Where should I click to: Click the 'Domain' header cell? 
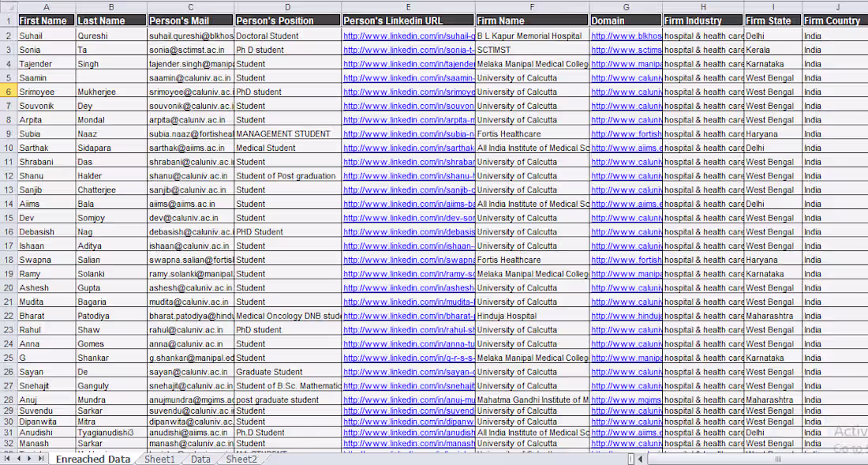(x=626, y=21)
